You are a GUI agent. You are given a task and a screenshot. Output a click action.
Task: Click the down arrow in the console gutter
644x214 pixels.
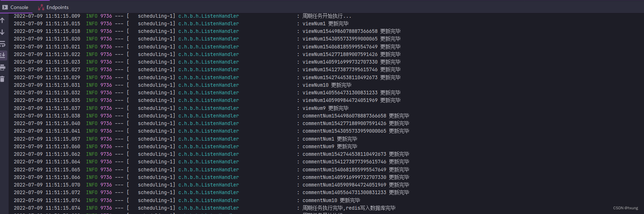[3, 32]
